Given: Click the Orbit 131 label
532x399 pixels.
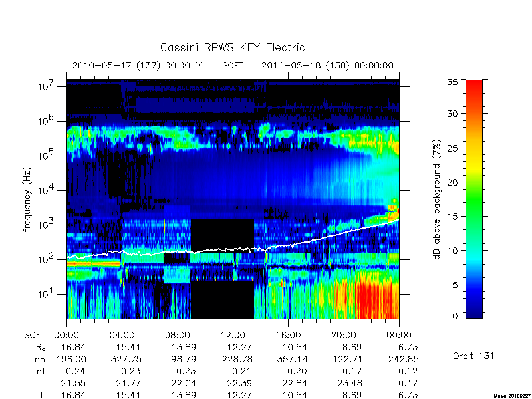Looking at the screenshot, I should [x=473, y=356].
